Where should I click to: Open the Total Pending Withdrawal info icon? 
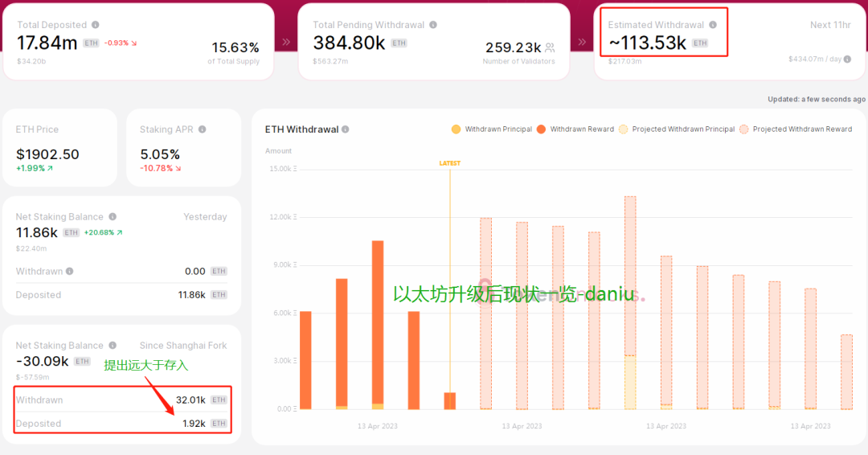click(433, 25)
